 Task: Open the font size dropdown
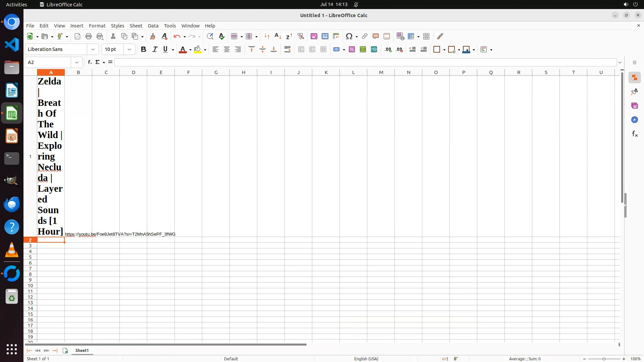(x=129, y=50)
